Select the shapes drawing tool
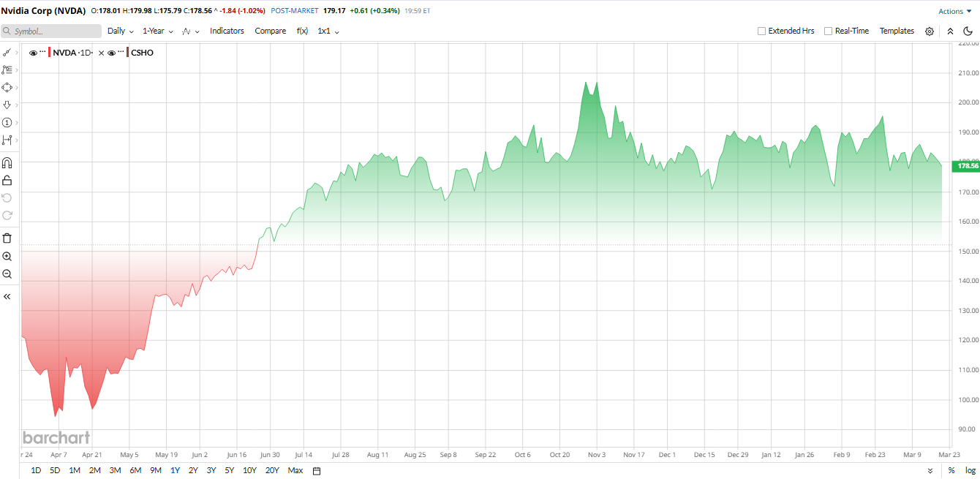The width and height of the screenshot is (980, 479). (x=7, y=88)
